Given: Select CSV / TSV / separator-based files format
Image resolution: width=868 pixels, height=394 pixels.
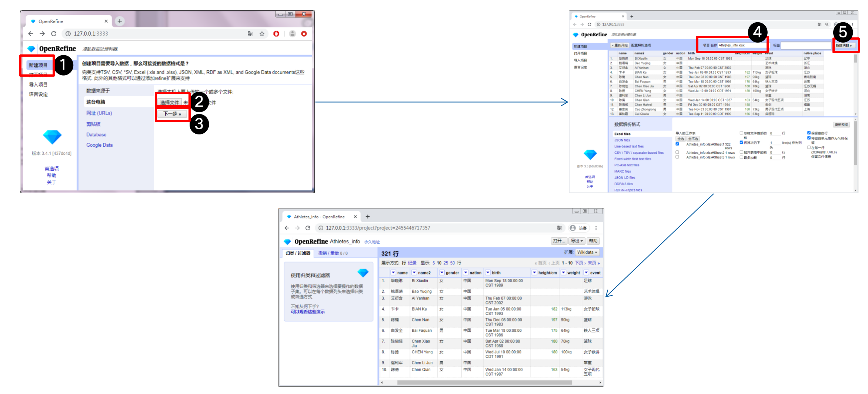Looking at the screenshot, I should pyautogui.click(x=639, y=153).
